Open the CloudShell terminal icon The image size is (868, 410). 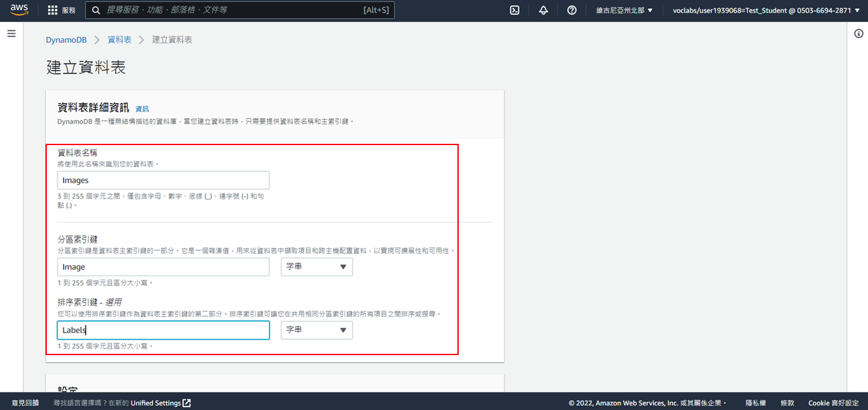515,10
